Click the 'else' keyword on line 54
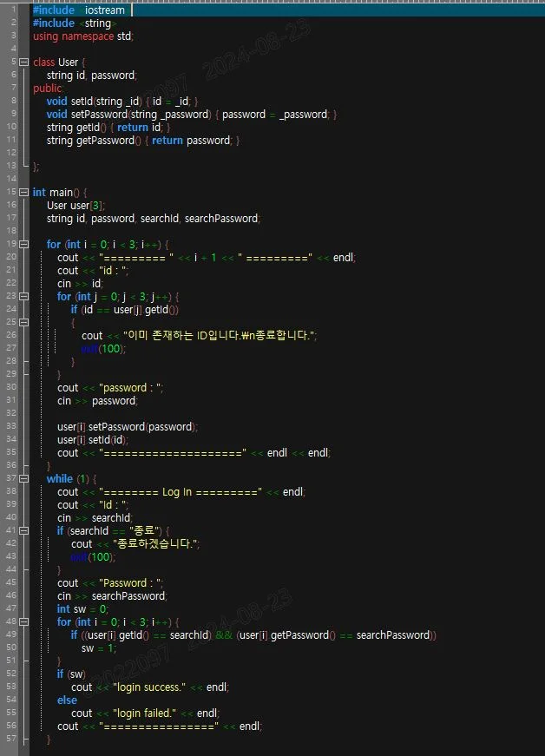This screenshot has width=545, height=756. pos(67,700)
